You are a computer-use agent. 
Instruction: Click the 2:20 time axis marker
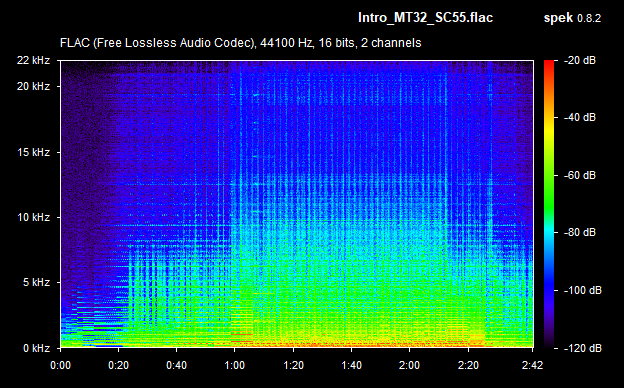pos(468,365)
